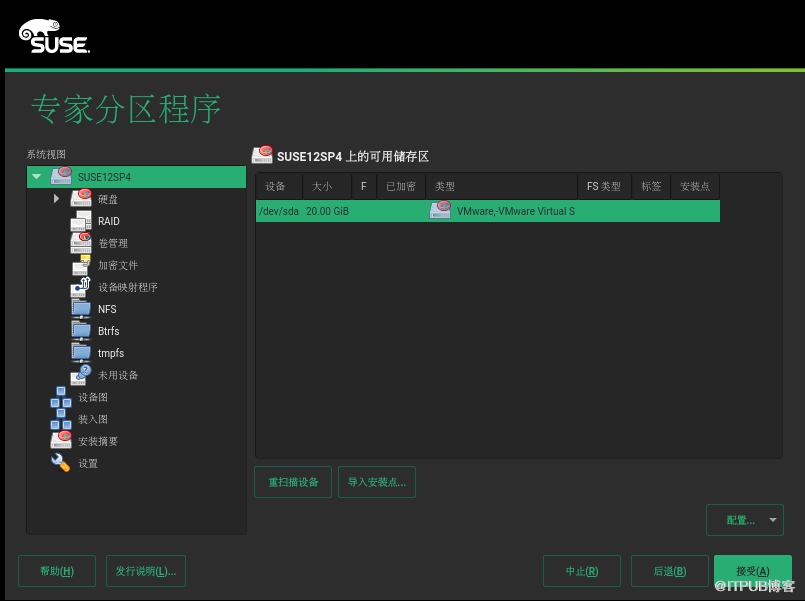805x601 pixels.
Task: Sort by 大小 column header
Action: [x=327, y=186]
